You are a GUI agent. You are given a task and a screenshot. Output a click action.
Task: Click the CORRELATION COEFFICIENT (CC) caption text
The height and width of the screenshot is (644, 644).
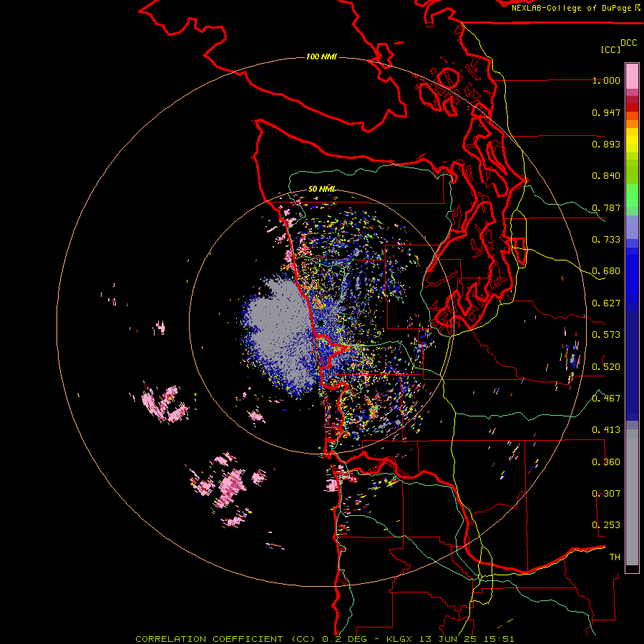[x=225, y=639]
